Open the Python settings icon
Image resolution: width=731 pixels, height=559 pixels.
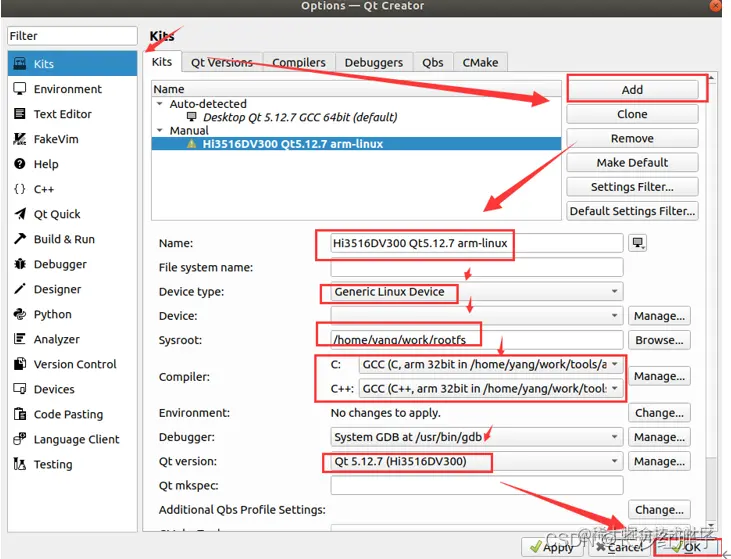point(20,314)
